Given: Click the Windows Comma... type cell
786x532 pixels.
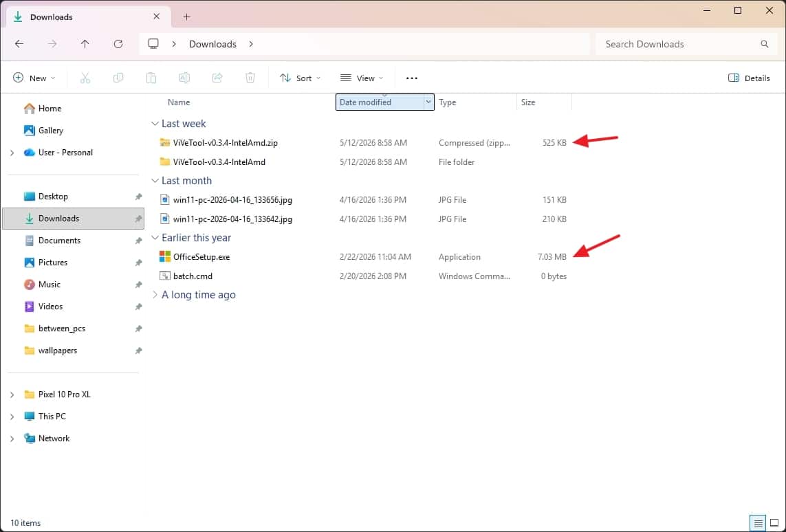Looking at the screenshot, I should point(474,276).
